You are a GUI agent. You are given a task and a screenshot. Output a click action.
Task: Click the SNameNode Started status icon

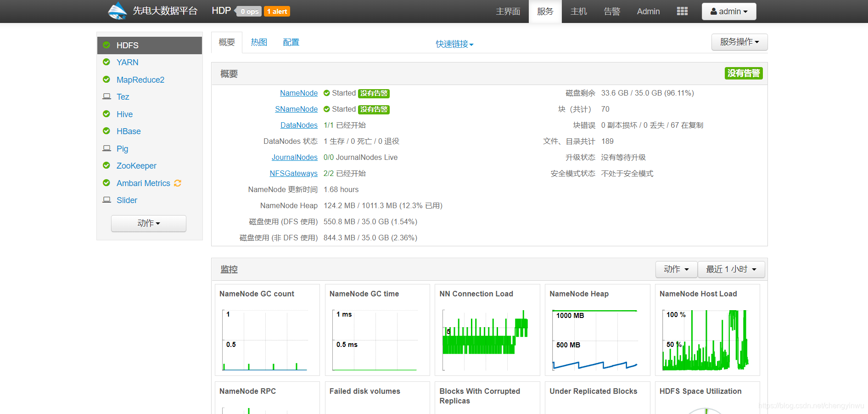pos(327,109)
